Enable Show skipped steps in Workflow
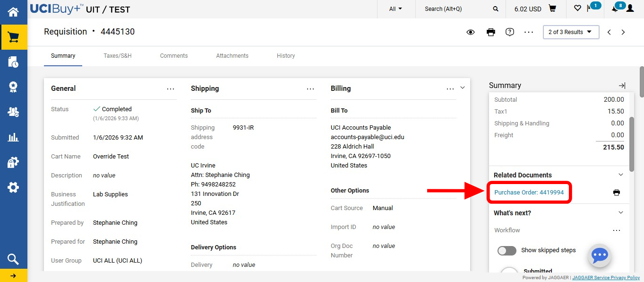 tap(507, 250)
